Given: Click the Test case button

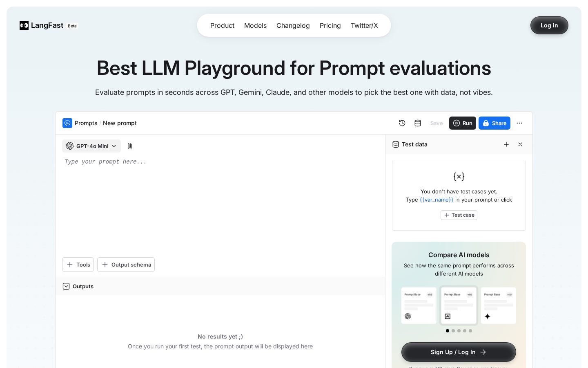Looking at the screenshot, I should [459, 215].
